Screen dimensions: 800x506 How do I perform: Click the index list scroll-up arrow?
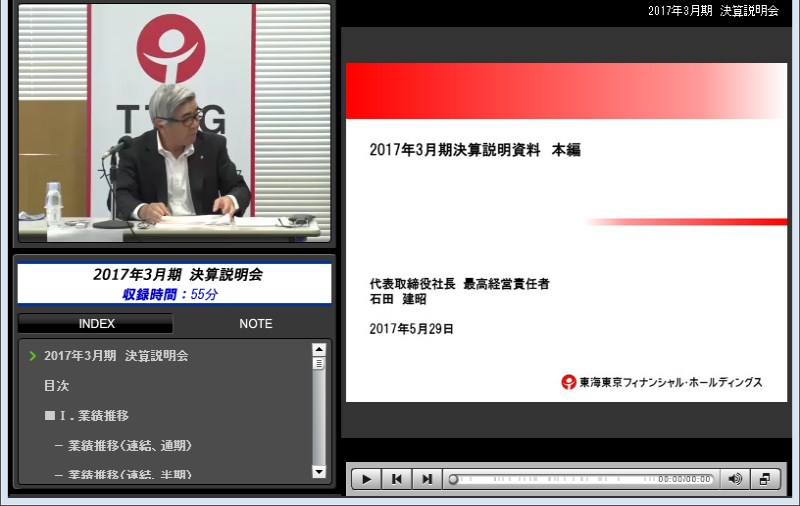click(319, 349)
